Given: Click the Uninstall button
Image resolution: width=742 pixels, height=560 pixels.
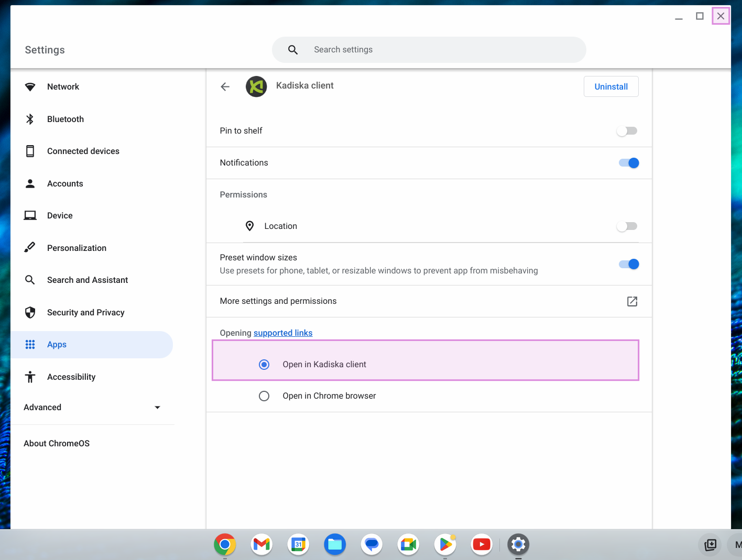Looking at the screenshot, I should pyautogui.click(x=611, y=87).
